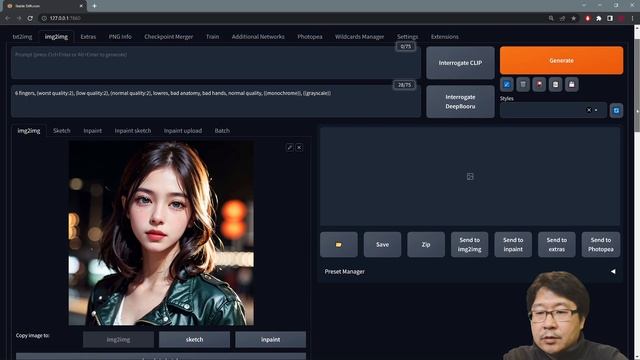Go to the Settings tab
This screenshot has height=360, width=640.
coord(407,36)
